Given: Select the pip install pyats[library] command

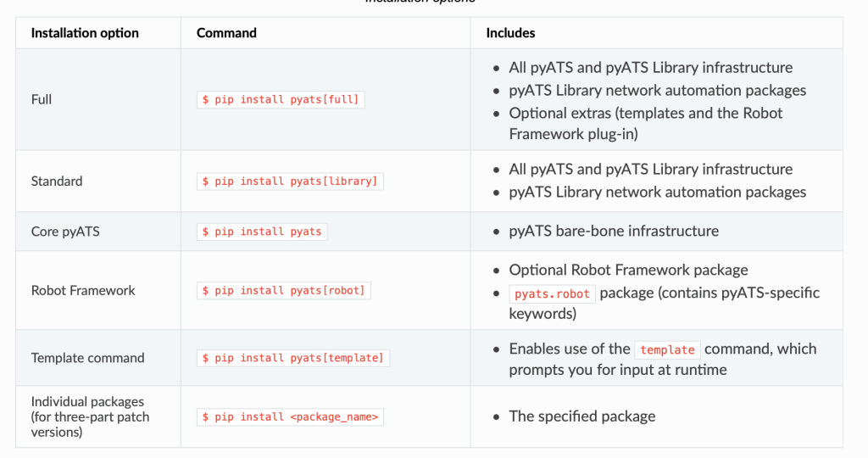Looking at the screenshot, I should click(x=290, y=181).
